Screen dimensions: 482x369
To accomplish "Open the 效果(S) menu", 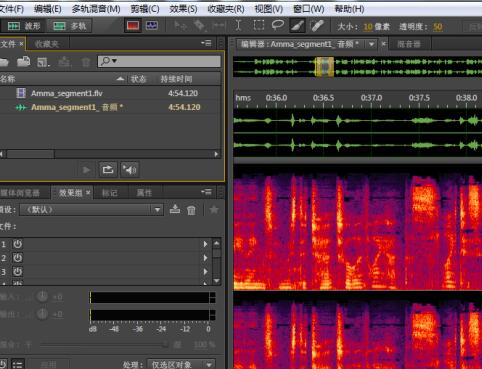I will [183, 9].
